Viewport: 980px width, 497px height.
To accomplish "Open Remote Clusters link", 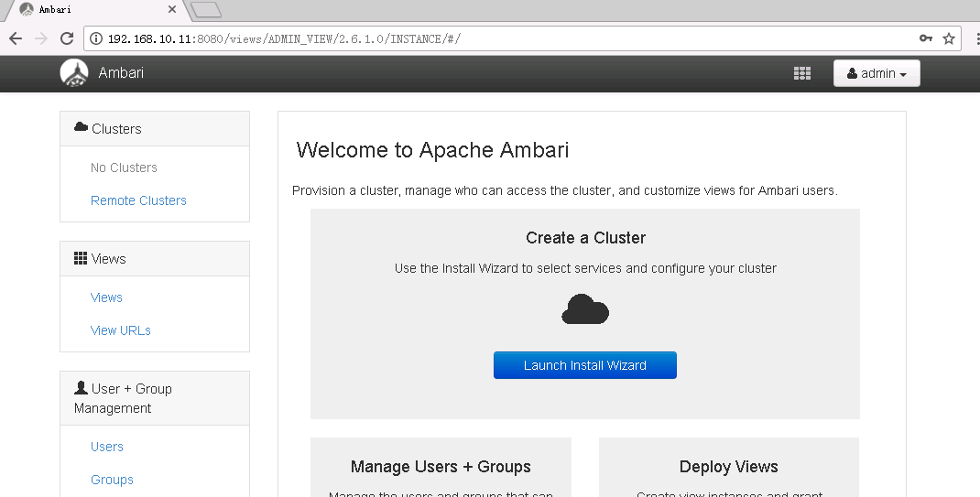I will coord(138,200).
